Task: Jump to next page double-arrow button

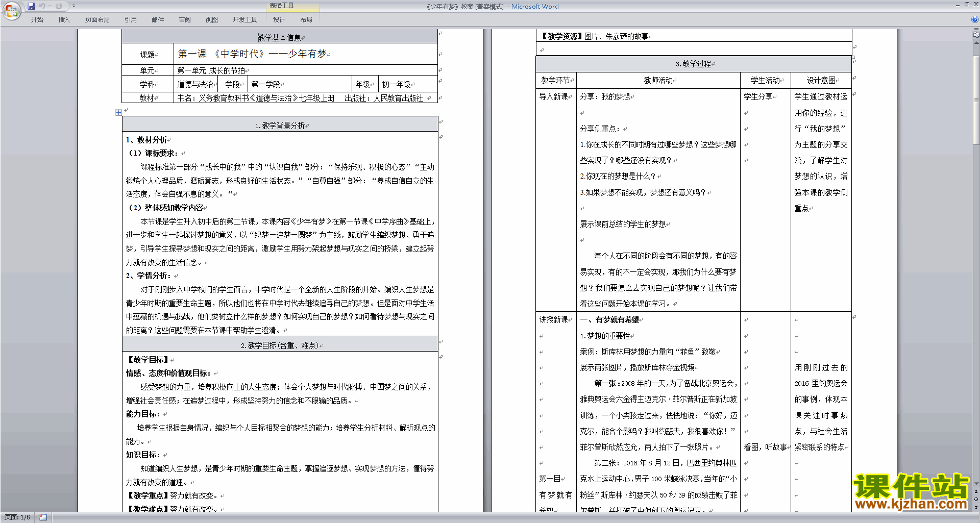Action: [976, 507]
